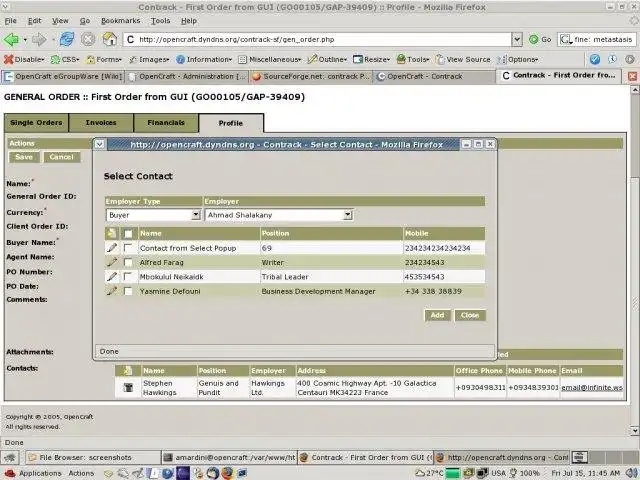Image resolution: width=640 pixels, height=480 pixels.
Task: Click the trash icon for Stephen Hawkings
Action: [x=128, y=387]
